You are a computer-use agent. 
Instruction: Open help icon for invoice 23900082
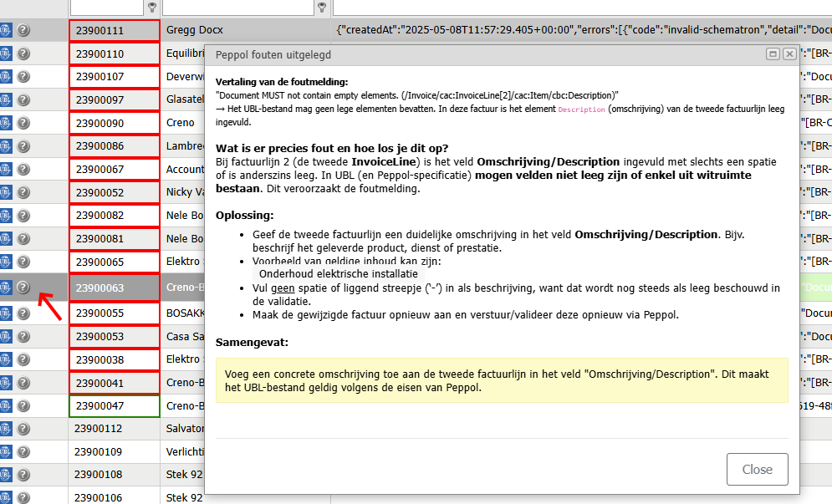(23, 216)
